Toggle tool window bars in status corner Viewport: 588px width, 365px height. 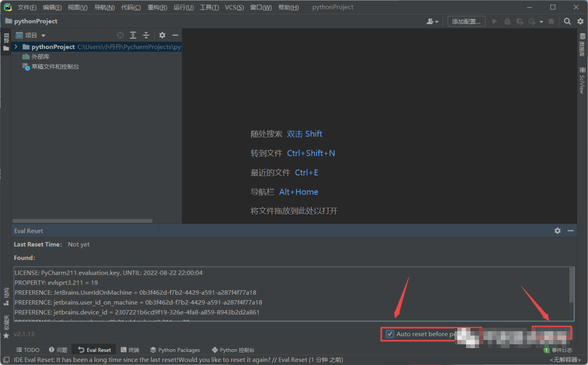coord(5,360)
